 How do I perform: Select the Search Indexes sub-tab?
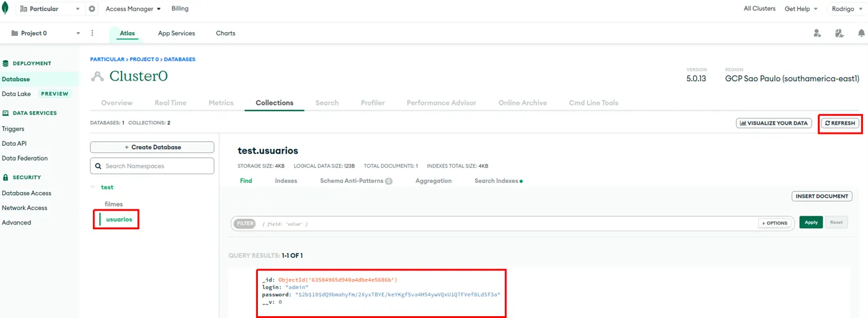tap(498, 181)
